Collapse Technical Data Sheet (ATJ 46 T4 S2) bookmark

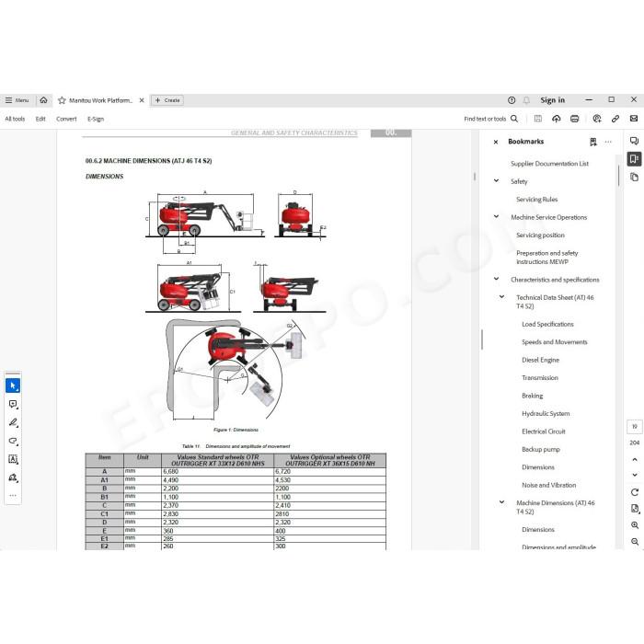[502, 296]
